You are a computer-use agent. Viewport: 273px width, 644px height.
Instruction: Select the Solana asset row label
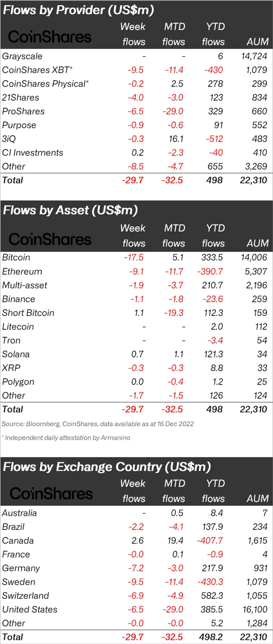pyautogui.click(x=16, y=354)
